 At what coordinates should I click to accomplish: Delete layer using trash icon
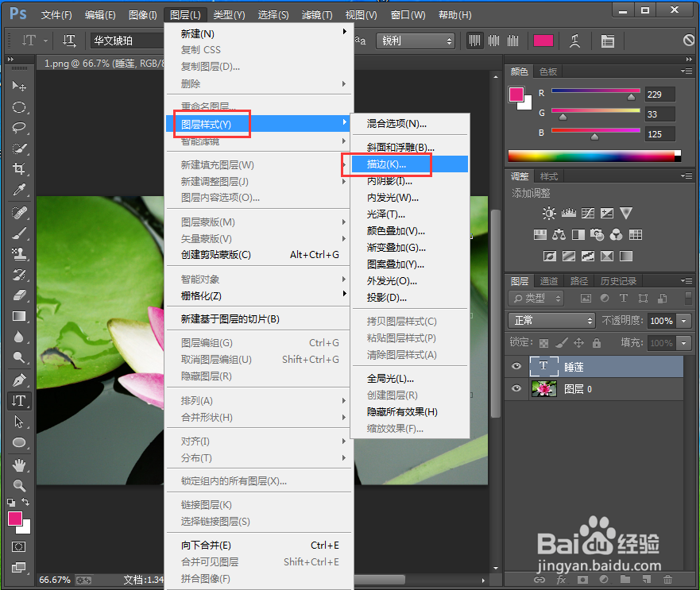(x=668, y=580)
